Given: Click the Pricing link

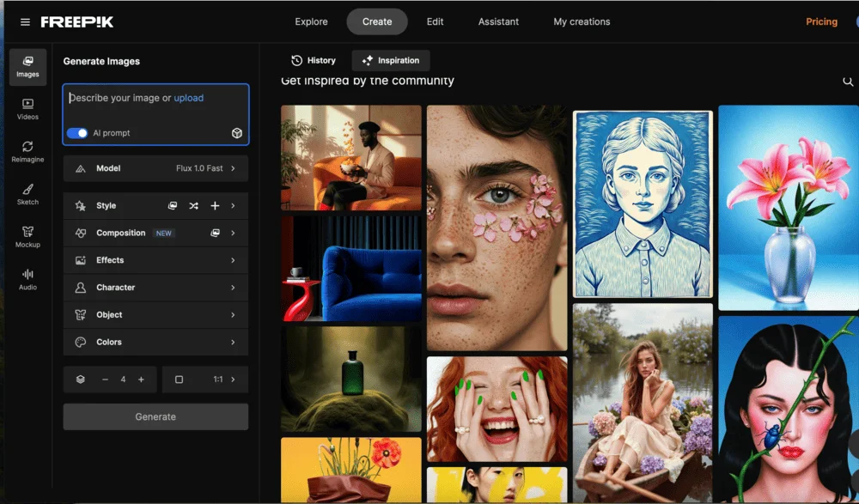Looking at the screenshot, I should point(821,21).
